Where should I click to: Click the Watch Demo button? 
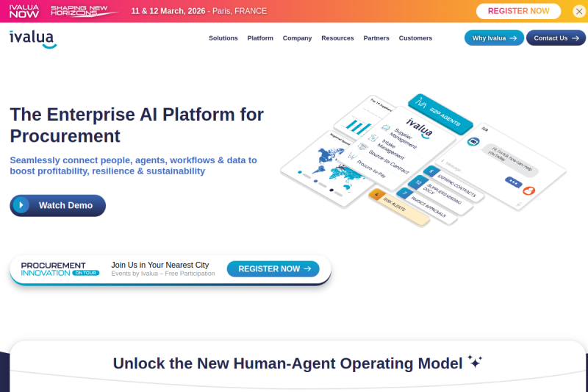(58, 205)
